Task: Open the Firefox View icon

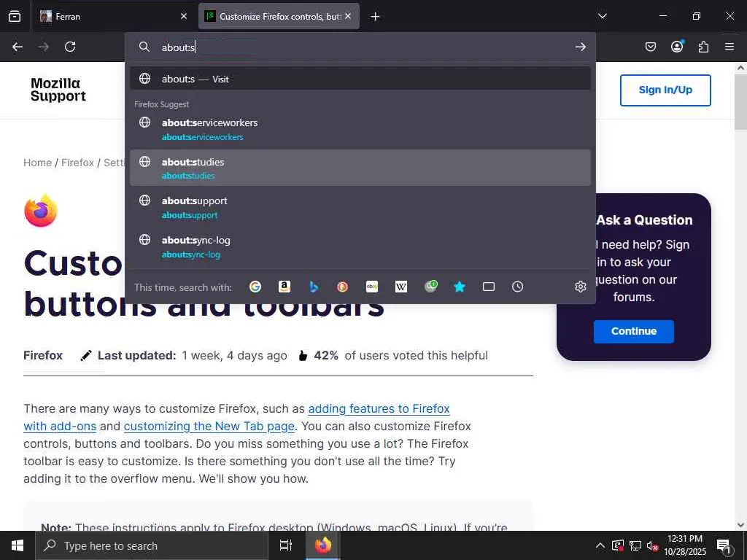Action: (15, 16)
